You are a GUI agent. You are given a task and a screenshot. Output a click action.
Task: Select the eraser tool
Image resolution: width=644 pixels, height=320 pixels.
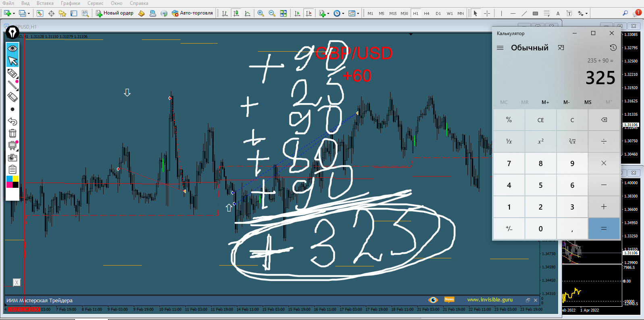pos(12,97)
